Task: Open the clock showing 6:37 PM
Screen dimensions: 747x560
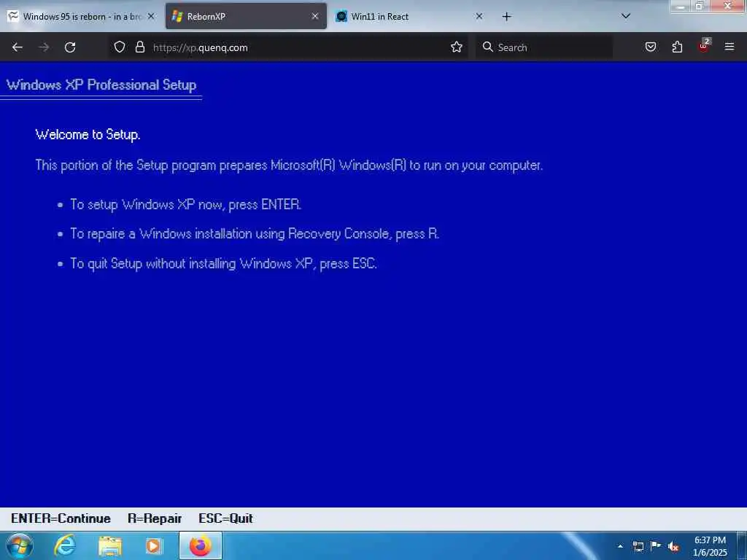Action: pos(710,546)
